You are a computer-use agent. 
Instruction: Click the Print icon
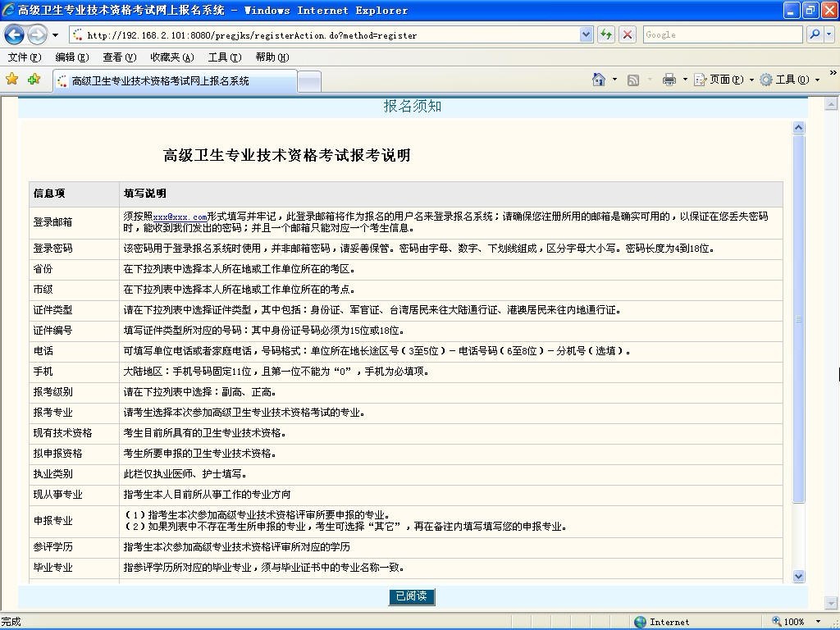pos(669,80)
